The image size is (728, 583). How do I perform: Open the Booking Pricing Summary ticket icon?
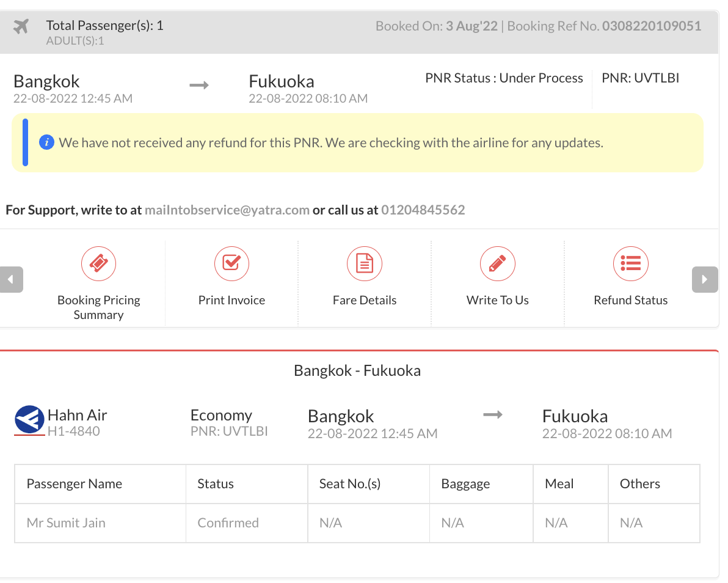point(98,263)
